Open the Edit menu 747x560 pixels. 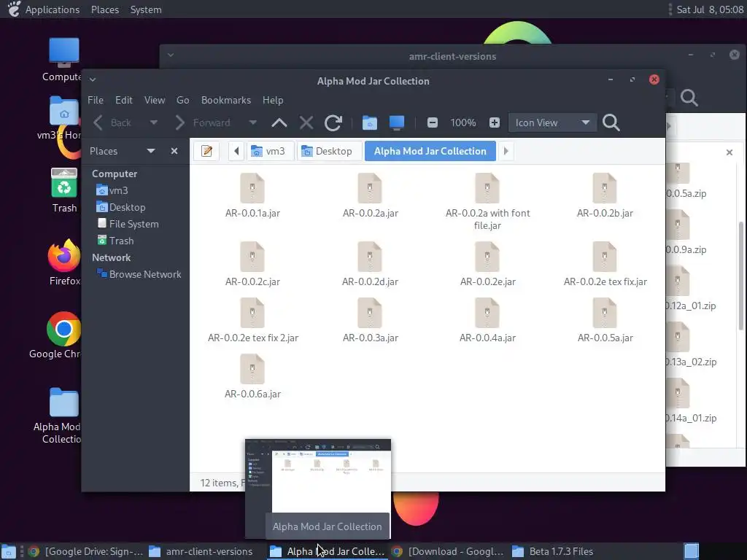pos(124,100)
